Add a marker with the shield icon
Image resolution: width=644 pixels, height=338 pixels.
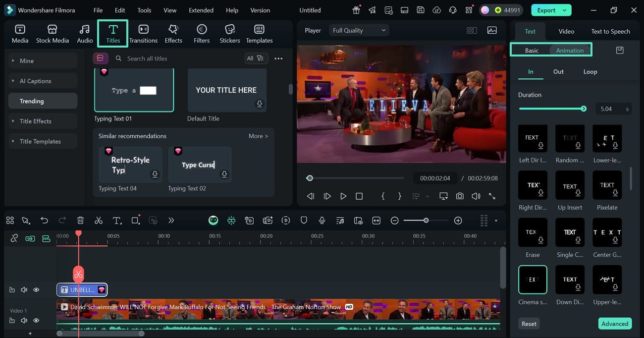(x=304, y=221)
